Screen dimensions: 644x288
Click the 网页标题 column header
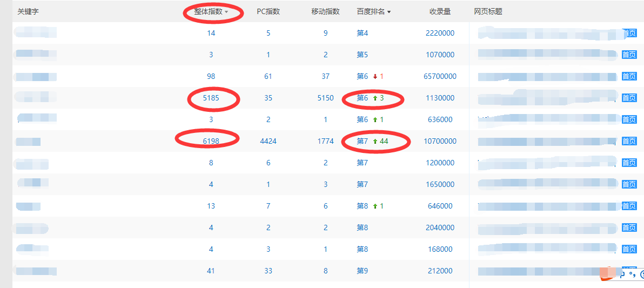click(x=488, y=12)
